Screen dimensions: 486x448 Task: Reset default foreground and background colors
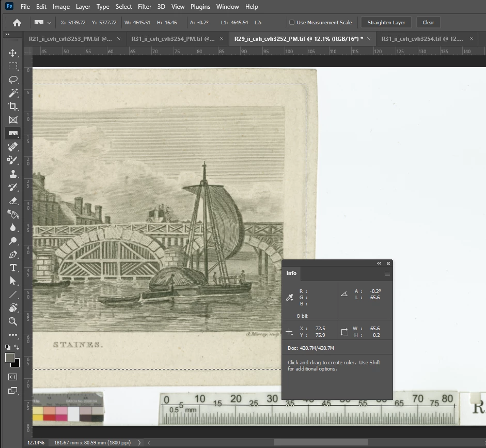[x=8, y=347]
